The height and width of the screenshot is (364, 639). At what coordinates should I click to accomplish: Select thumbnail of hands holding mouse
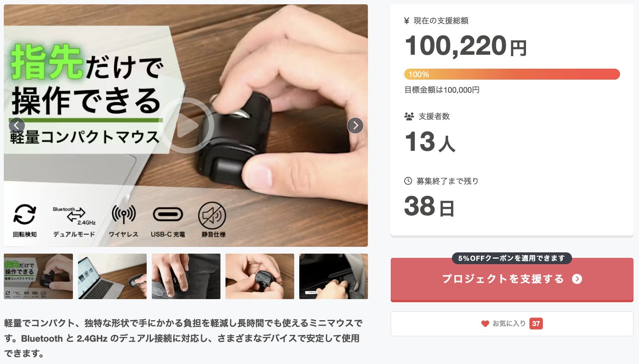click(x=260, y=276)
